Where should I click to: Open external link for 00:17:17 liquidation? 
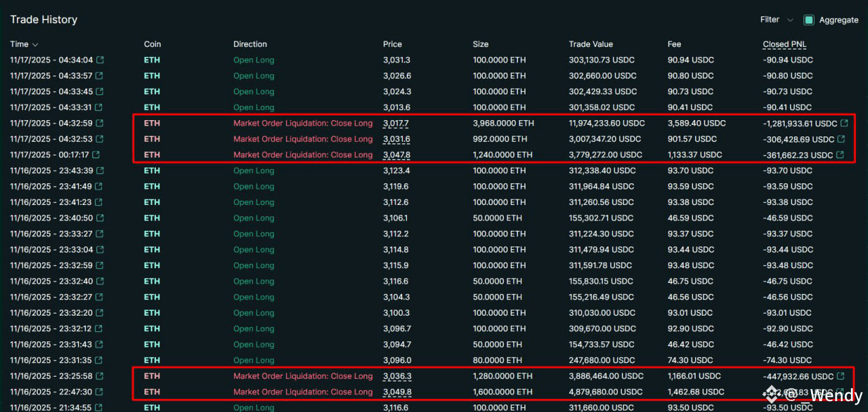pos(96,155)
